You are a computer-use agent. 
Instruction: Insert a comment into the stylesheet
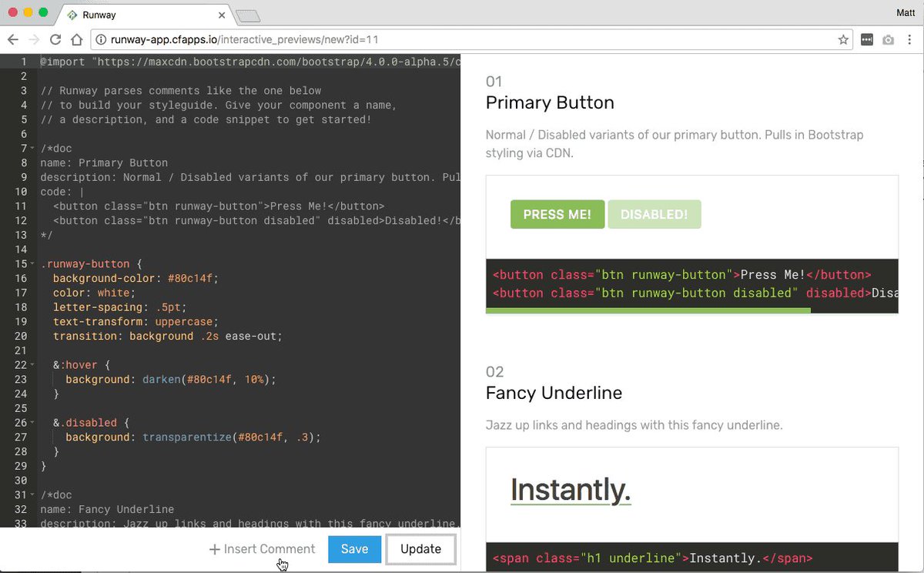tap(262, 549)
